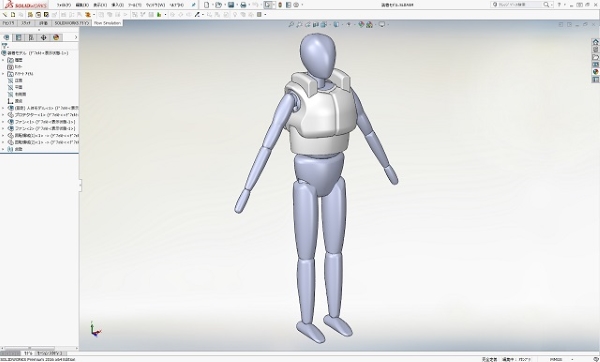
Task: Switch to the ConfigurationManager tab icon
Action: point(31,37)
